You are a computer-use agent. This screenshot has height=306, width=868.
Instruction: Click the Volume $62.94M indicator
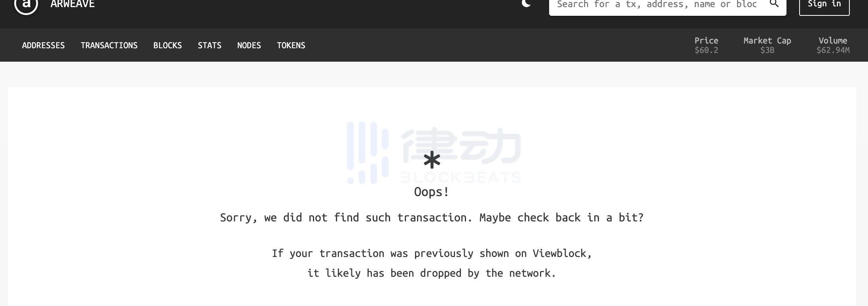point(833,45)
